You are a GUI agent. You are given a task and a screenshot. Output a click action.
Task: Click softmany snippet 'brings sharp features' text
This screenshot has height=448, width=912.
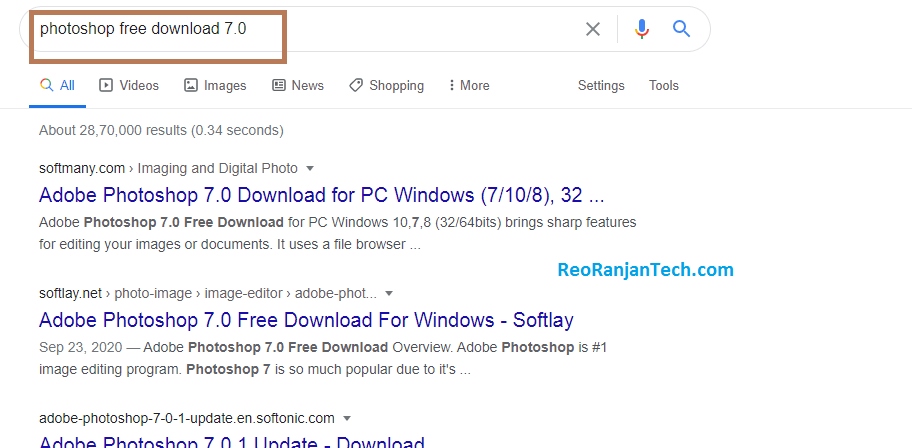(x=571, y=222)
